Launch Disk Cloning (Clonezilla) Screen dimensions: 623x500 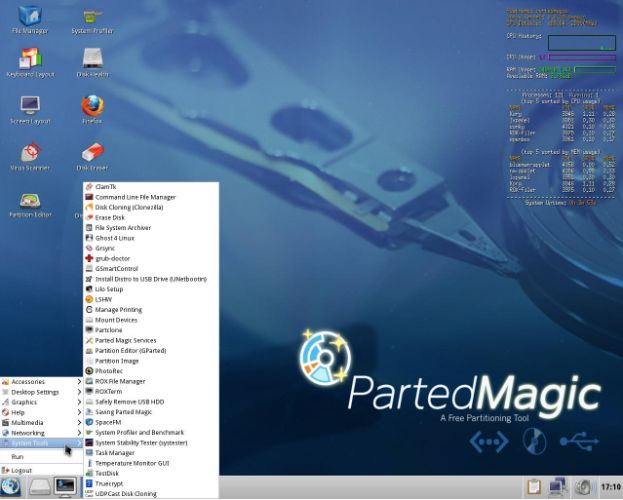(151, 207)
